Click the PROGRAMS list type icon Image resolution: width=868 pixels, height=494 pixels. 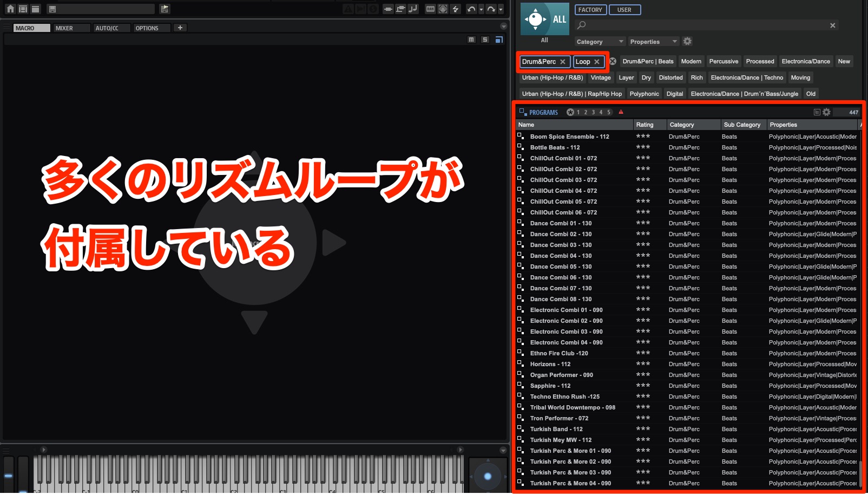point(523,112)
